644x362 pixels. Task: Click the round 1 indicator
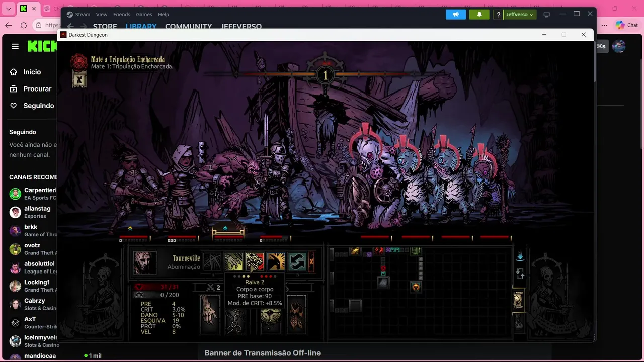(x=325, y=76)
